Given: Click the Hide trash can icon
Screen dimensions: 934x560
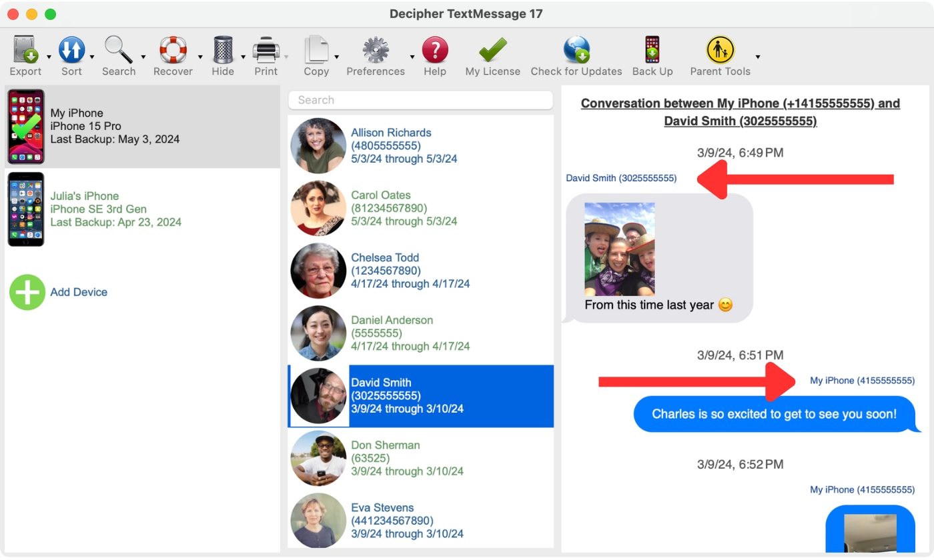Looking at the screenshot, I should (x=223, y=51).
